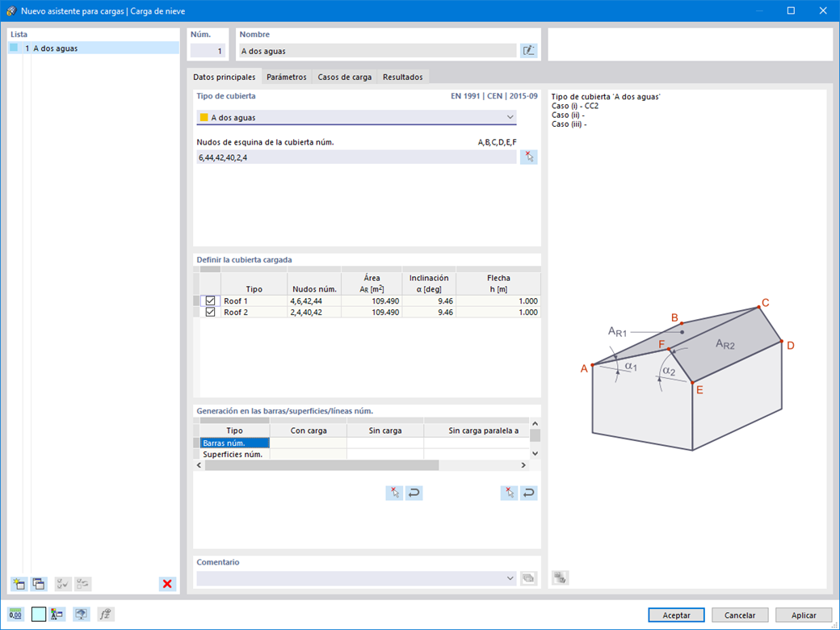Click the 'Roof 2' type cell
Image resolution: width=840 pixels, height=630 pixels.
tap(254, 313)
